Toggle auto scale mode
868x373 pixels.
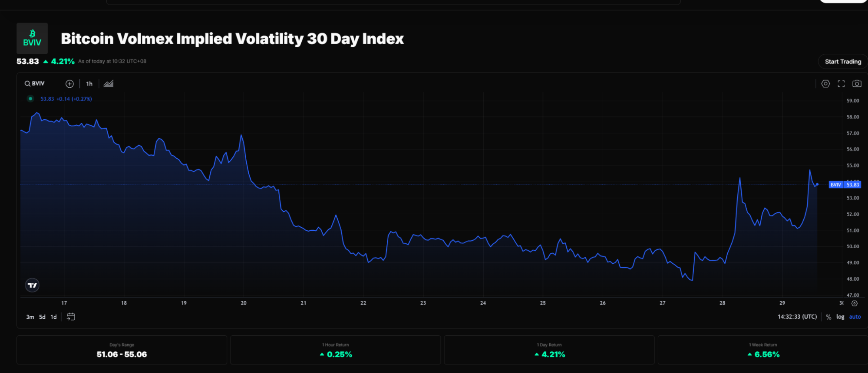point(855,317)
